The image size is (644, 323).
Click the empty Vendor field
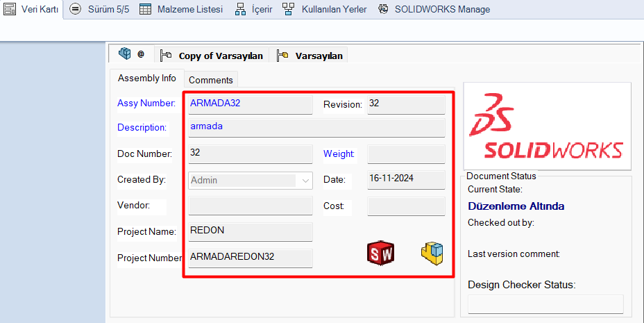[x=251, y=206]
